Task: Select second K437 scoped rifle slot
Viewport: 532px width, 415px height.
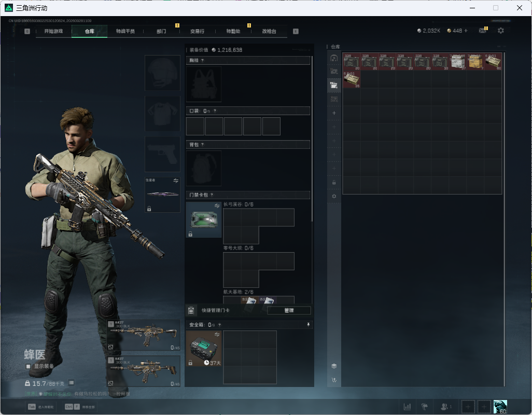Action: coord(144,371)
